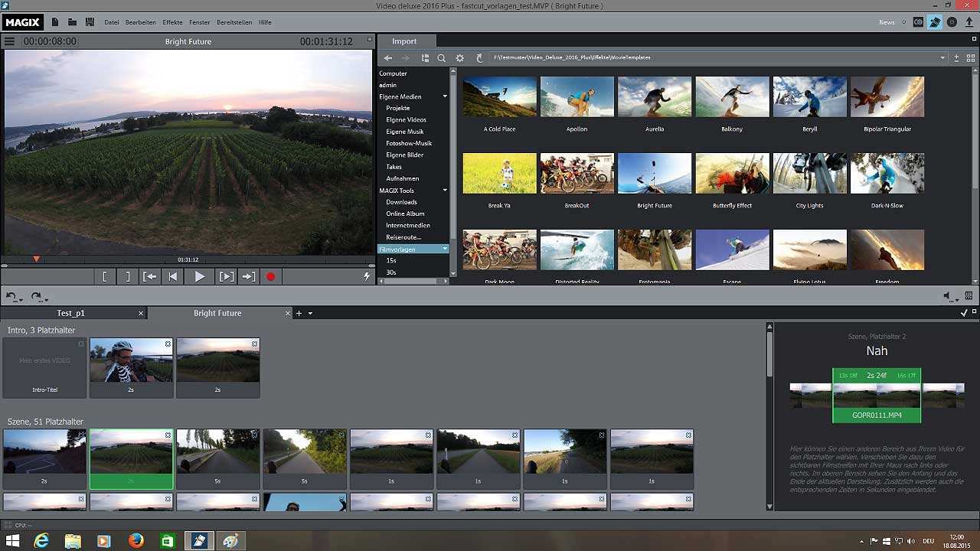Screen dimensions: 980x551
Task: Click the gear settings icon in Import toolbar
Action: coord(460,58)
